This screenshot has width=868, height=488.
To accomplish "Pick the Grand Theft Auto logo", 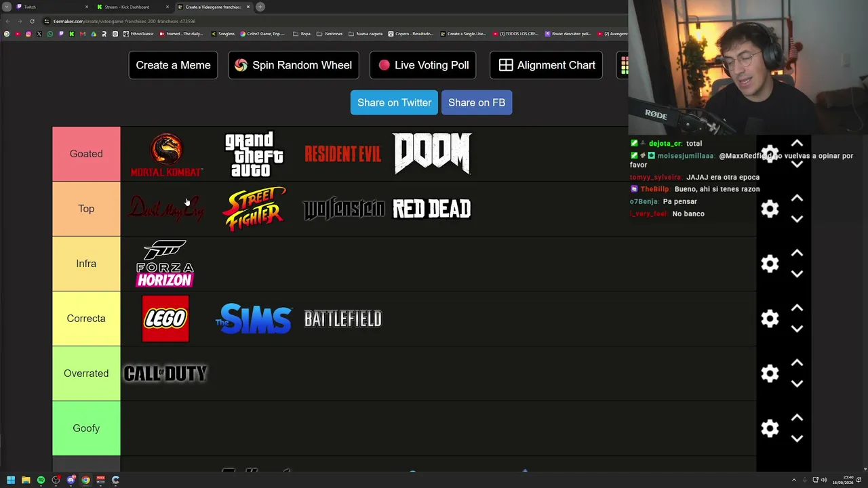I will (x=254, y=155).
